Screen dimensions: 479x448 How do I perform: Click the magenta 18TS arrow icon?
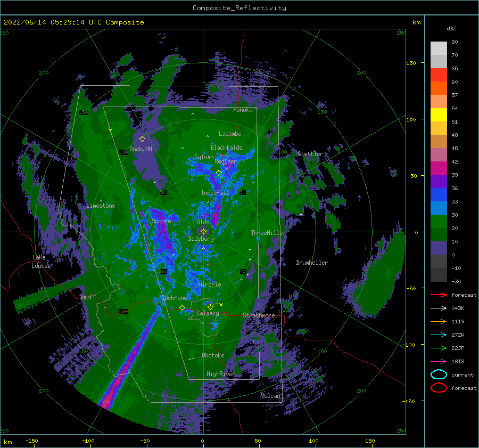[x=439, y=362]
